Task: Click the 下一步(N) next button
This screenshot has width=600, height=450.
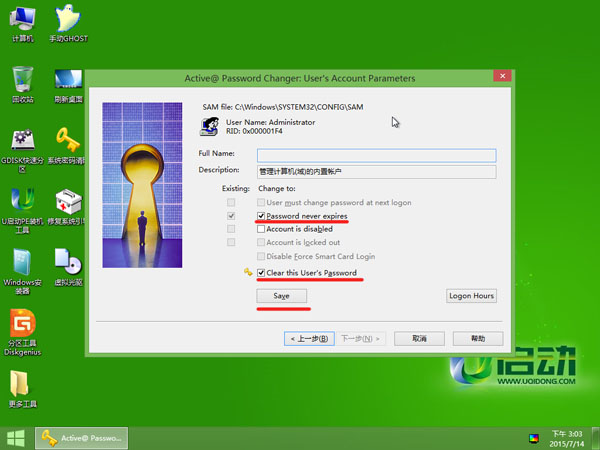Action: (x=360, y=339)
